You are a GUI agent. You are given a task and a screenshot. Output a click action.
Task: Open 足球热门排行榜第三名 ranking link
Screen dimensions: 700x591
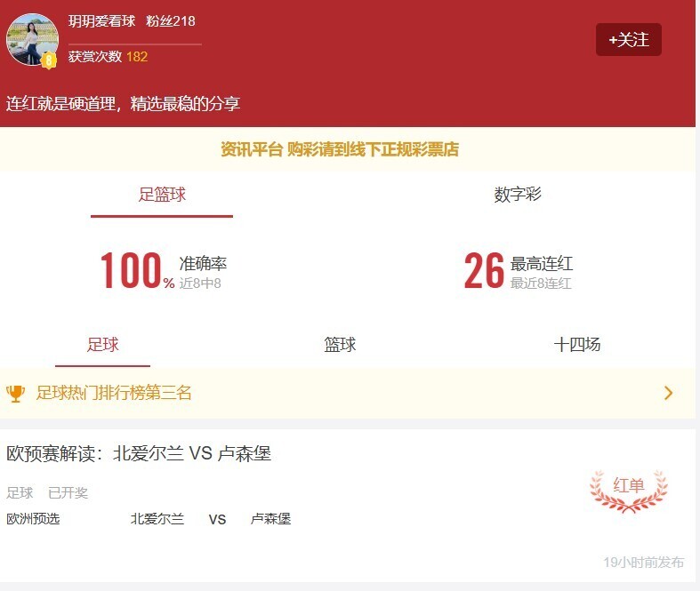(x=114, y=393)
